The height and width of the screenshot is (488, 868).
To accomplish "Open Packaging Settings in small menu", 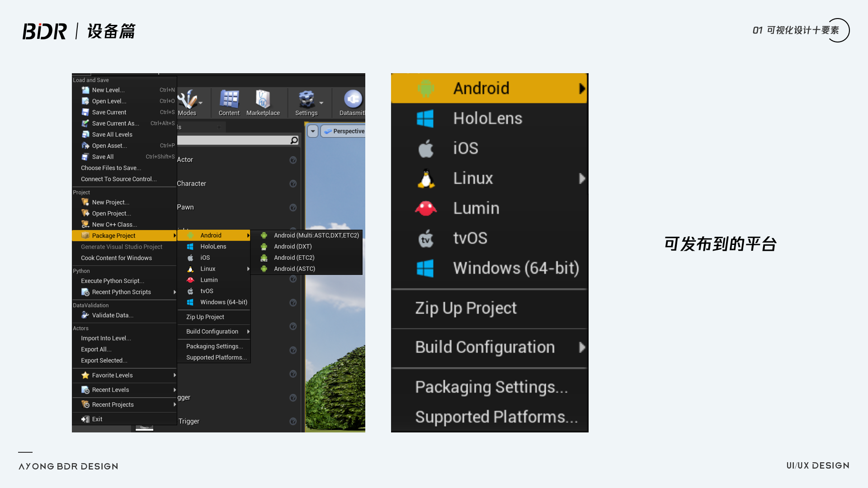I will pyautogui.click(x=214, y=347).
